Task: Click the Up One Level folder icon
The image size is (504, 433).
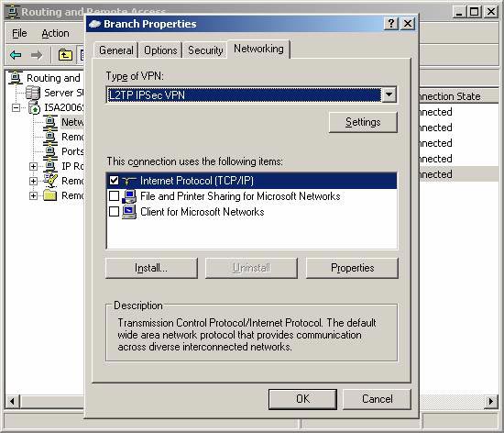Action: tap(65, 55)
